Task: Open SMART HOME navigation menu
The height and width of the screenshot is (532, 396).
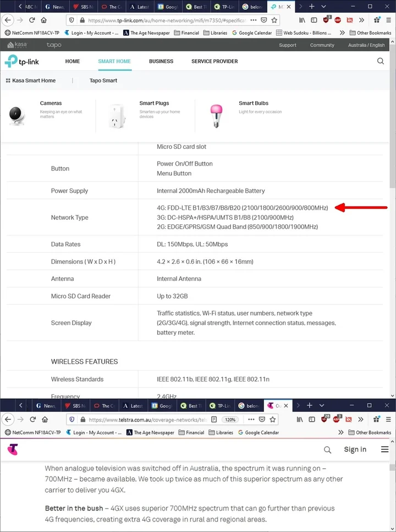Action: [x=114, y=61]
